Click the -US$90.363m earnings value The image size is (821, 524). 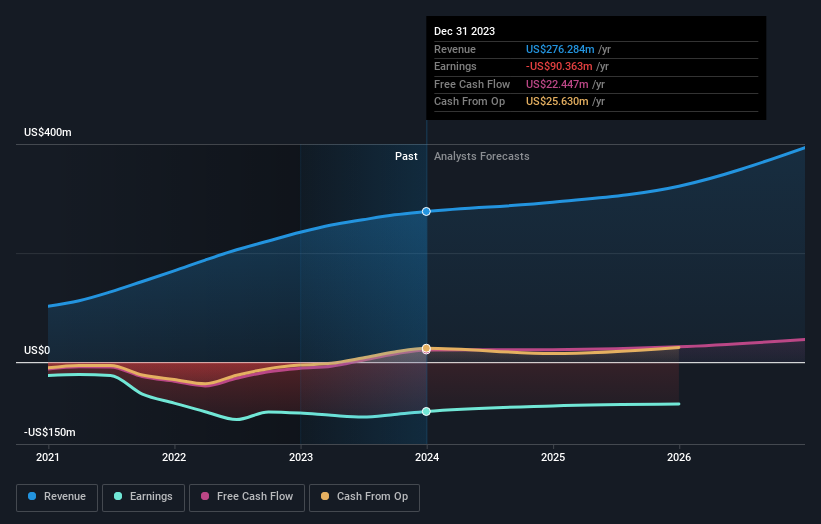(x=559, y=66)
